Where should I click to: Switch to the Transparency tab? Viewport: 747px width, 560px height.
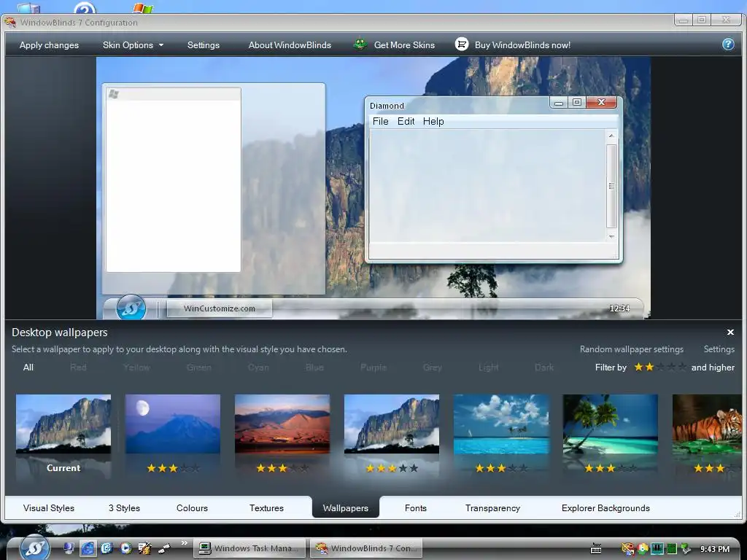point(492,508)
